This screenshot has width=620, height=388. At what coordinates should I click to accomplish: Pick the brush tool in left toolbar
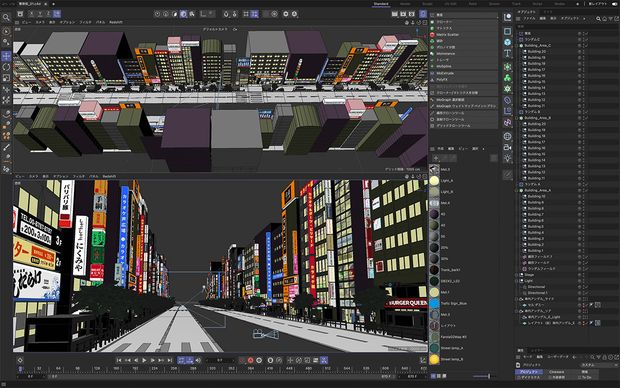tap(6, 147)
